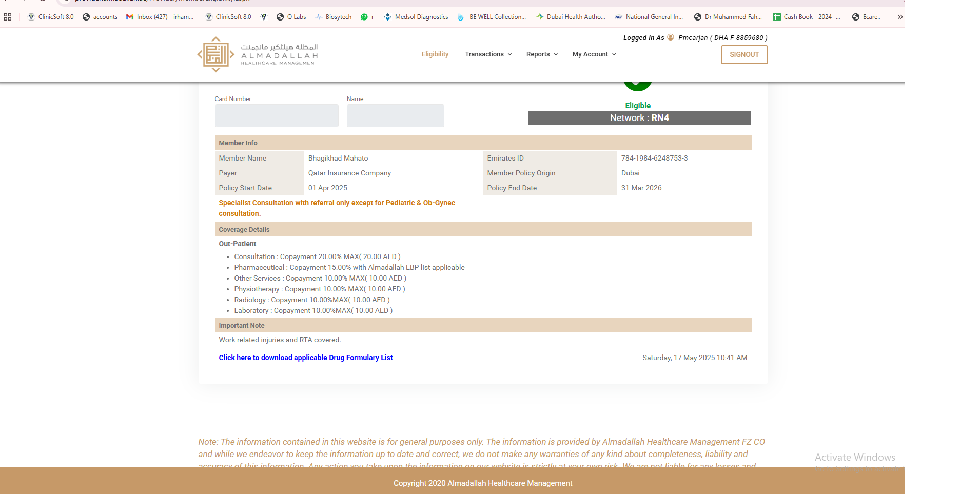The image size is (980, 494).
Task: Click the Pharmaceutical copayment line
Action: [349, 267]
